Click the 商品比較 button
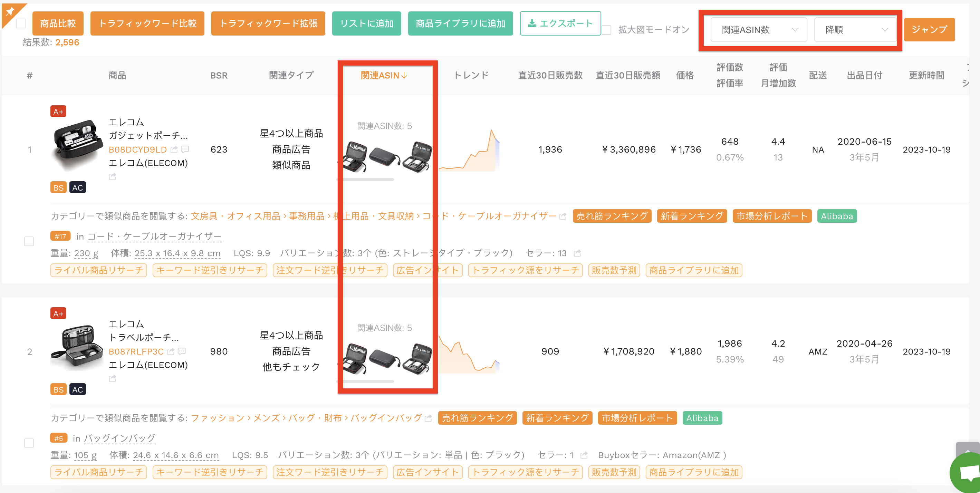980x493 pixels. tap(58, 23)
